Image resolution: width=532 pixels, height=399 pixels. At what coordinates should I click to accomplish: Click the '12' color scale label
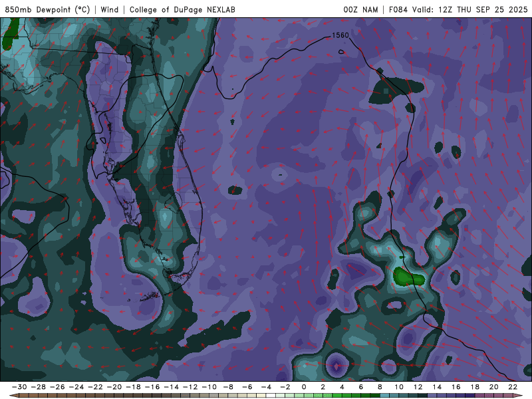tap(418, 387)
